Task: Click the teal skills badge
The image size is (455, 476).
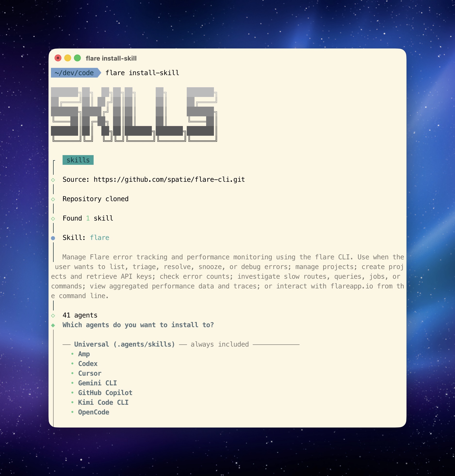Action: click(78, 160)
